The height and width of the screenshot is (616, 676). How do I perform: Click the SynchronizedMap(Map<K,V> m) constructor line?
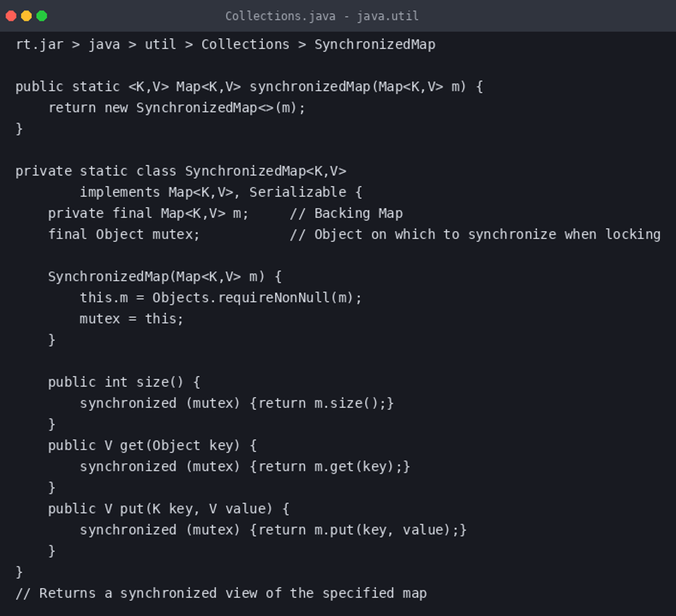pyautogui.click(x=164, y=277)
